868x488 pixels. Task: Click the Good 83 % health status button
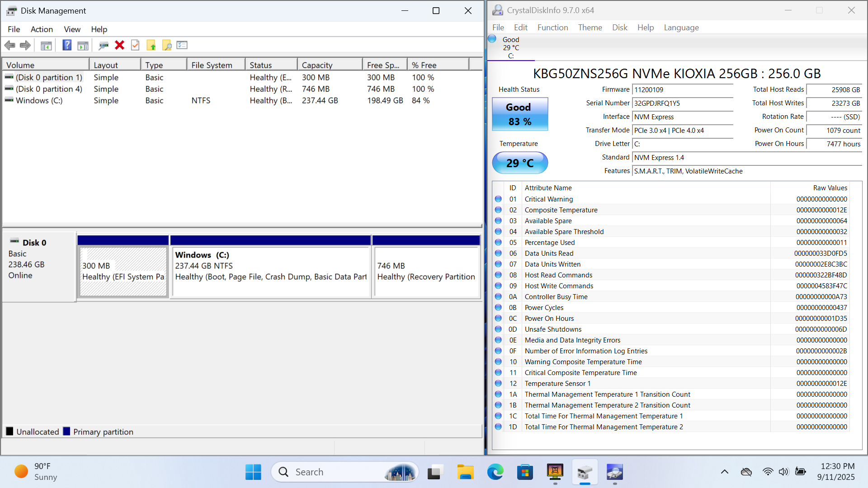point(519,114)
